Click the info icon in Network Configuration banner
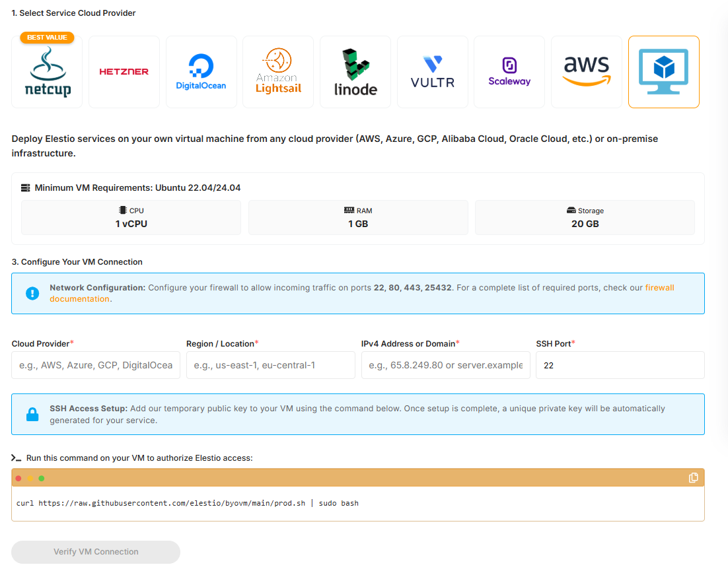Viewport: 728px width, 573px height. click(32, 293)
